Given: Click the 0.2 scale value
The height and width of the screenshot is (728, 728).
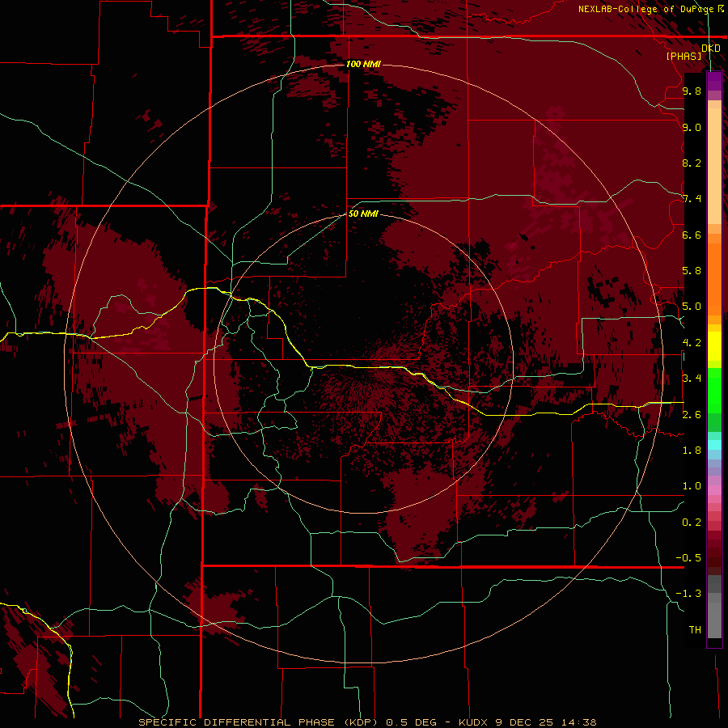Looking at the screenshot, I should [692, 523].
